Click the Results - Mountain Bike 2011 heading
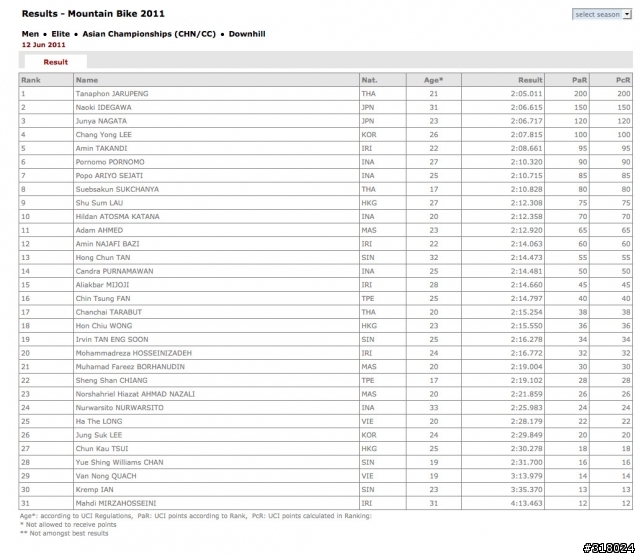Screen dimensions: 640x556 click(x=93, y=14)
